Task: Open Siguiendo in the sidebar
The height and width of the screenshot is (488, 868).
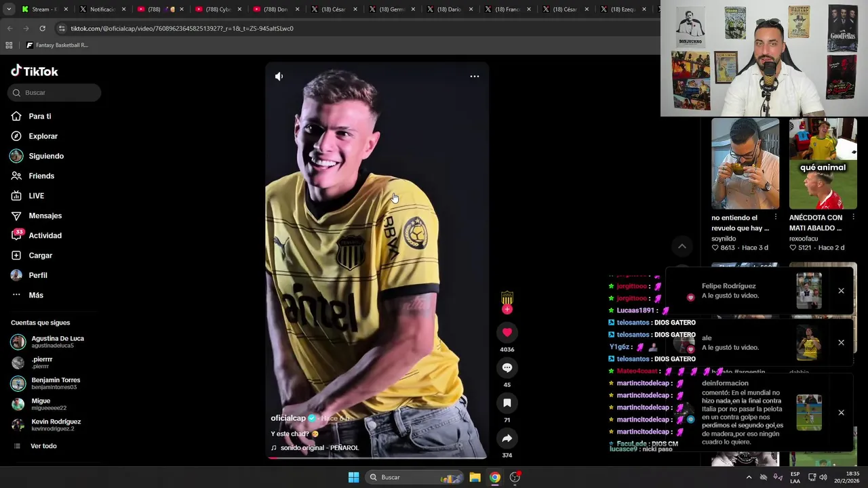Action: tap(37, 156)
